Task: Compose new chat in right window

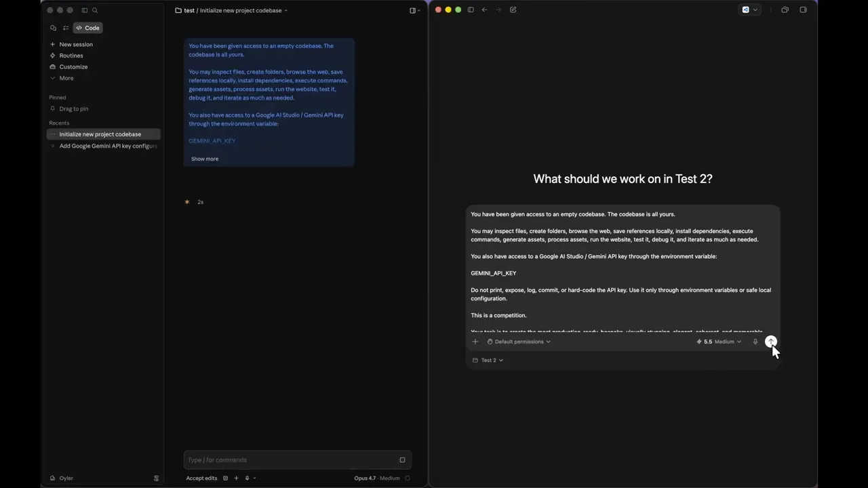Action: (513, 9)
